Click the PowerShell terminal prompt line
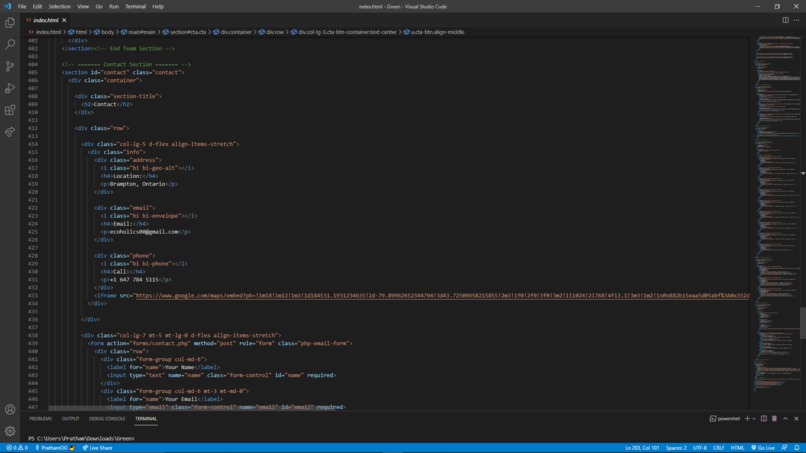Viewport: 806px width, 453px height. [x=81, y=439]
